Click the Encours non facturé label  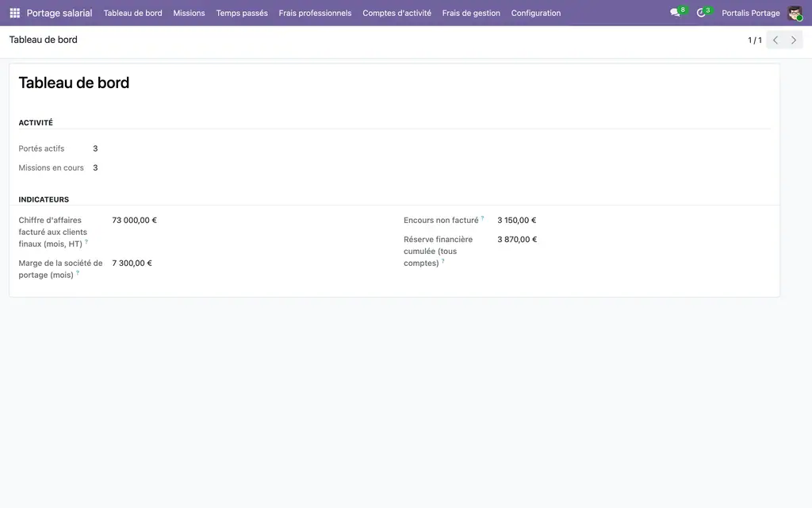441,221
